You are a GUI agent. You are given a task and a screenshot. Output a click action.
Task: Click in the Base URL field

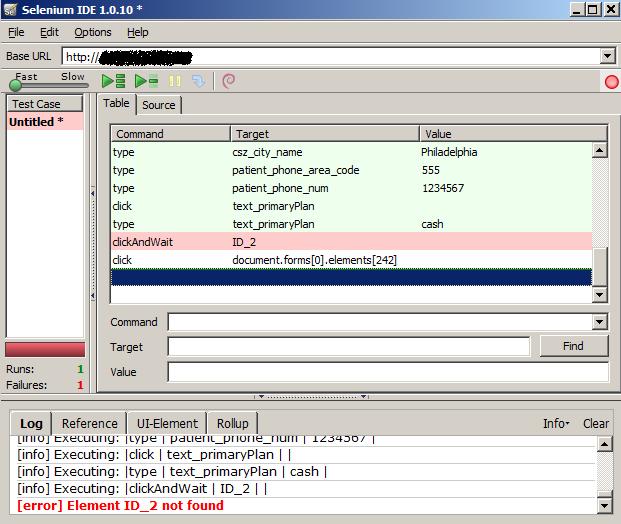pyautogui.click(x=331, y=56)
